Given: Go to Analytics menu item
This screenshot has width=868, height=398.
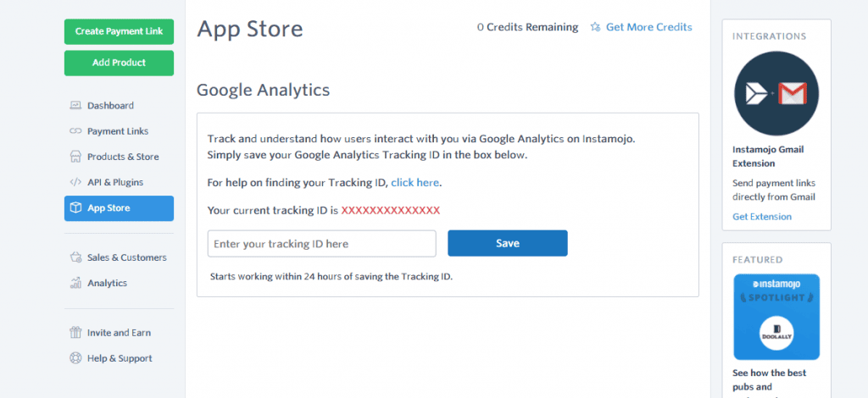Looking at the screenshot, I should [x=107, y=283].
